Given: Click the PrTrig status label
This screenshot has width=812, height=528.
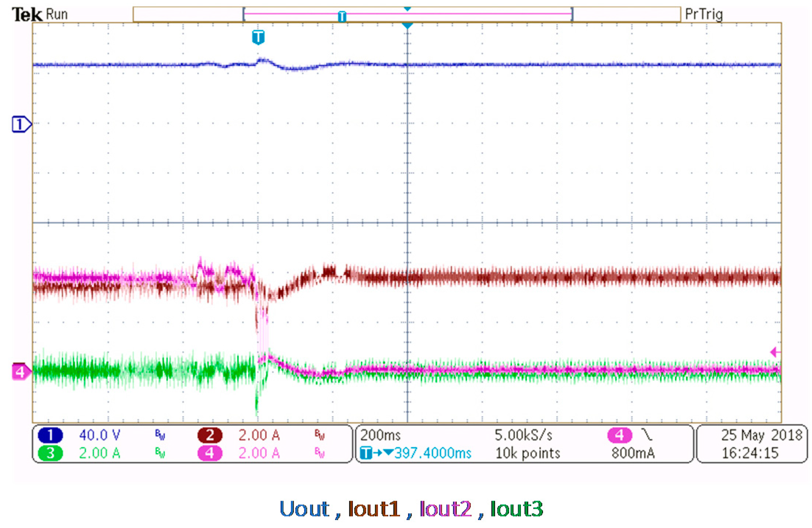Looking at the screenshot, I should (x=704, y=14).
